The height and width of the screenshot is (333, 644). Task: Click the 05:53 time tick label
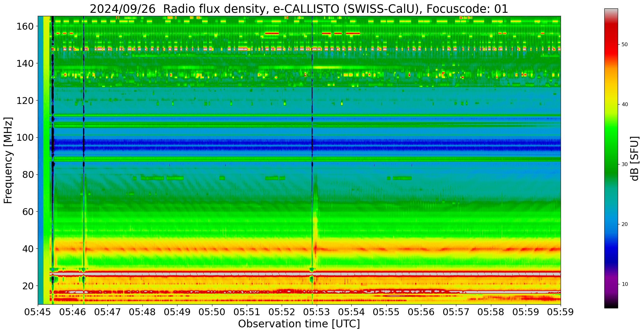[x=317, y=312]
